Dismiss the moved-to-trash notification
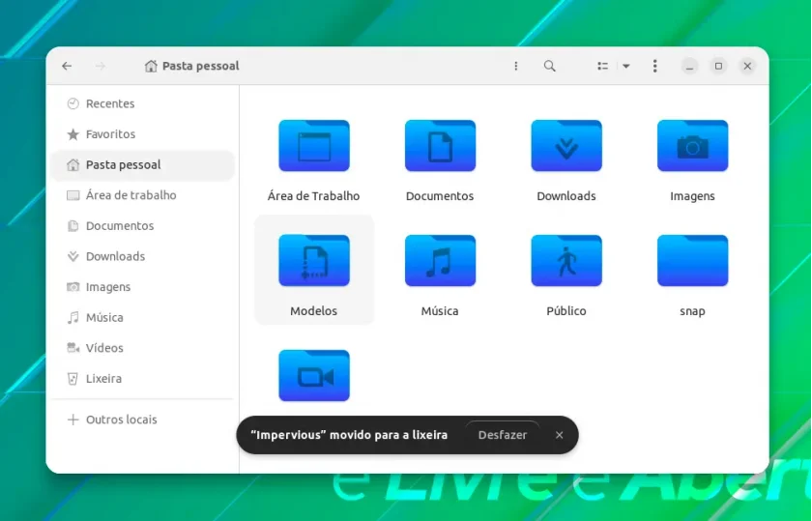 point(560,435)
